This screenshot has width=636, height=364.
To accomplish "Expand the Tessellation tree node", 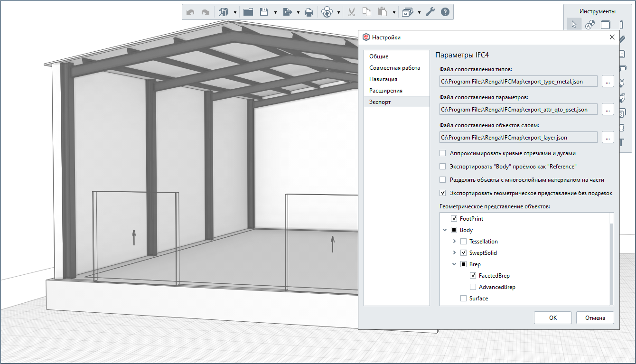I will click(455, 242).
